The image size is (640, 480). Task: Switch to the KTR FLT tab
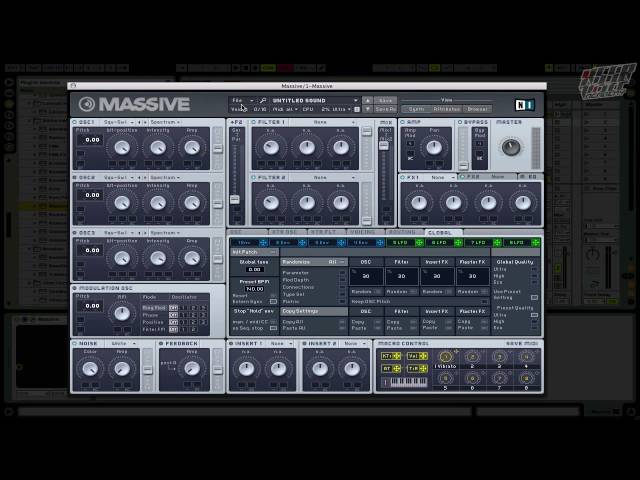325,232
